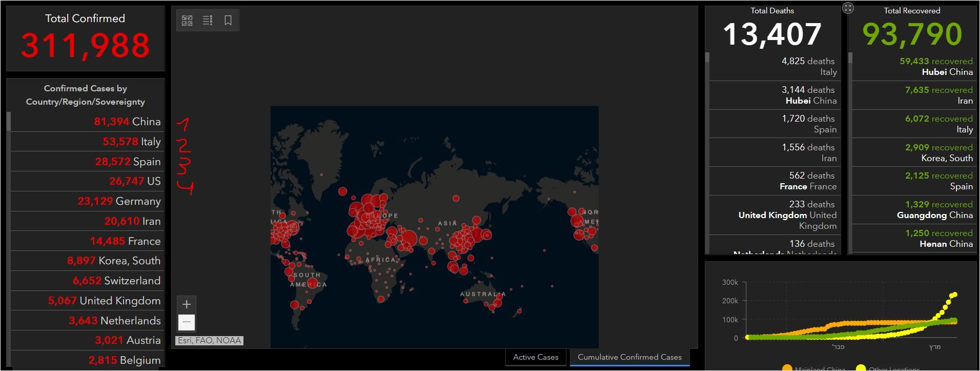The width and height of the screenshot is (980, 371).
Task: Click the Total Recovered list scrollbar thumb
Action: click(x=850, y=58)
